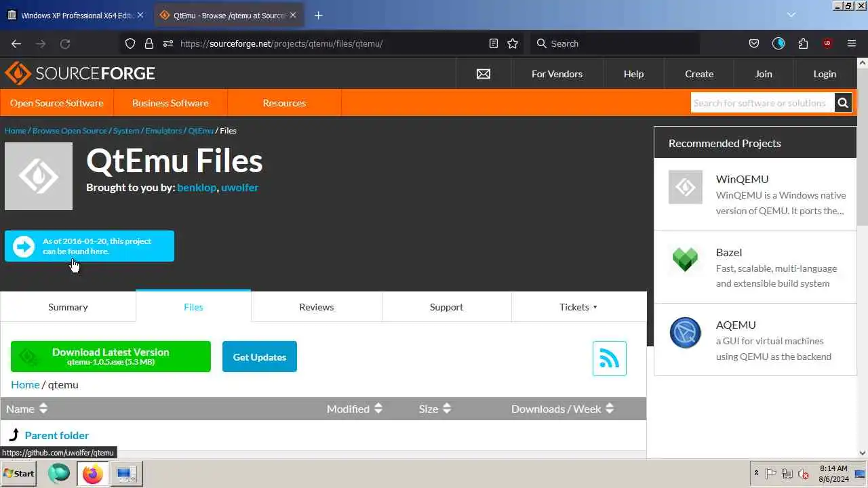Sort files by Downloads / Week column
This screenshot has width=868, height=488.
[562, 409]
